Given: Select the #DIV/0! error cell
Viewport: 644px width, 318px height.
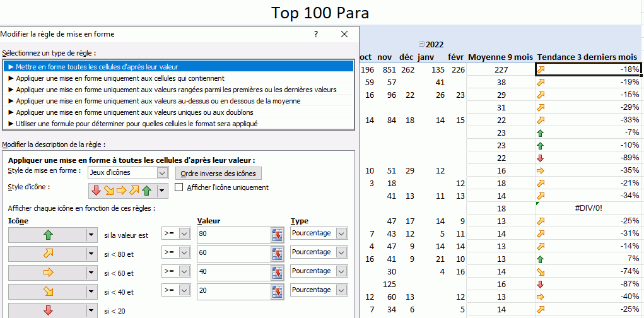Looking at the screenshot, I should tap(588, 208).
